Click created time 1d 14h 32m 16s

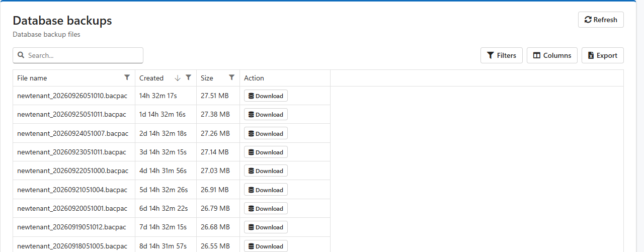(163, 114)
